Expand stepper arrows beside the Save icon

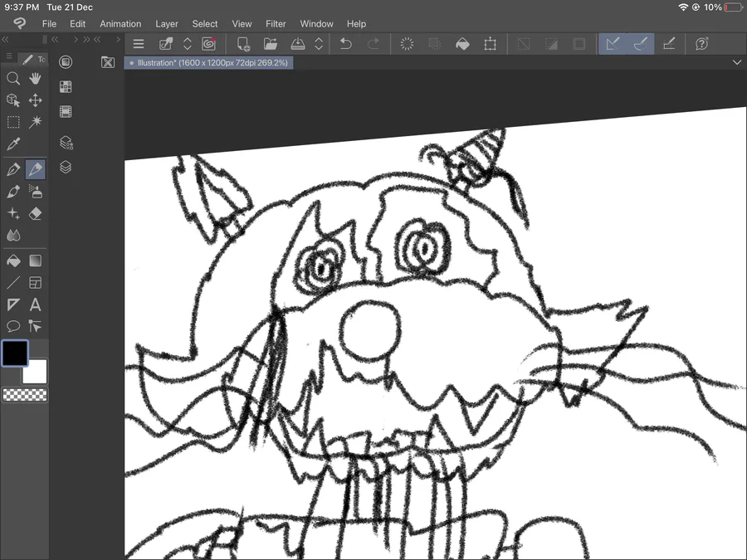click(319, 44)
